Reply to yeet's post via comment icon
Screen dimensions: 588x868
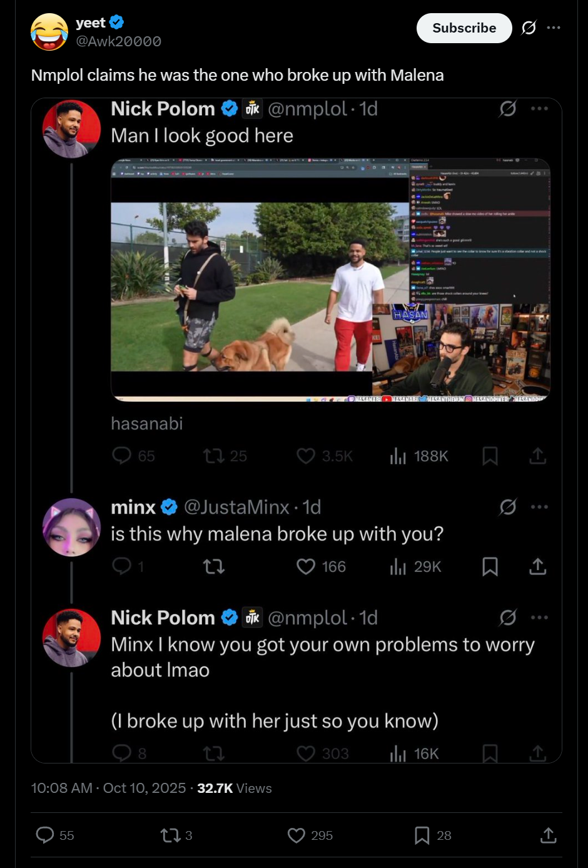45,835
